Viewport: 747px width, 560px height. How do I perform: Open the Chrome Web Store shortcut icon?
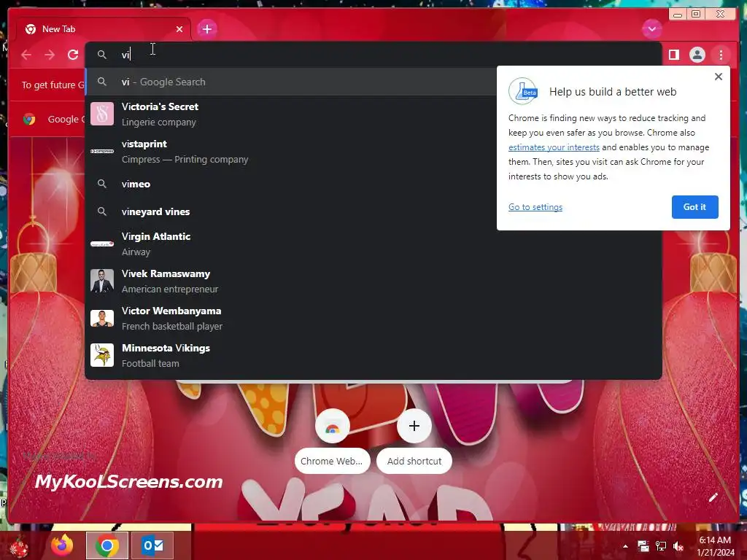coord(333,426)
